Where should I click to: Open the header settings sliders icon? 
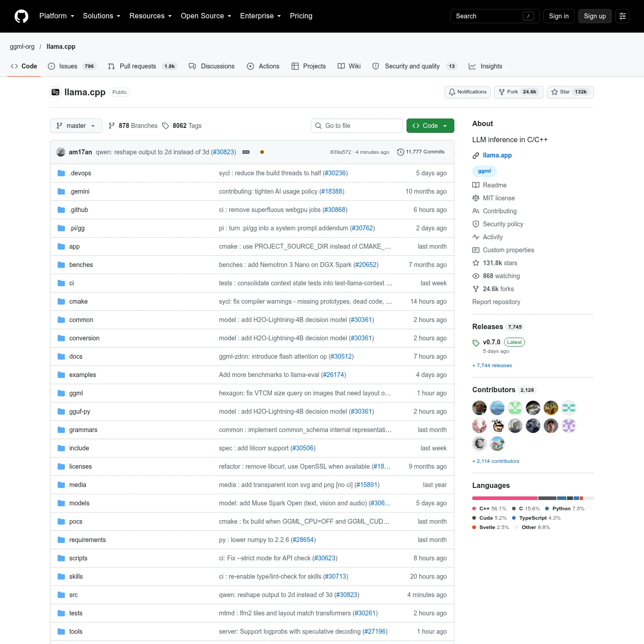point(623,16)
